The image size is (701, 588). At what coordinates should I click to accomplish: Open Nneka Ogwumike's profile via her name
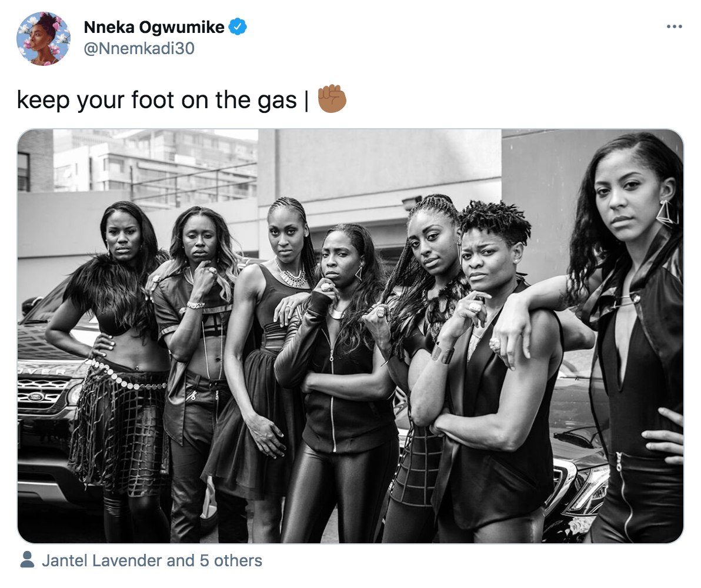(x=156, y=26)
